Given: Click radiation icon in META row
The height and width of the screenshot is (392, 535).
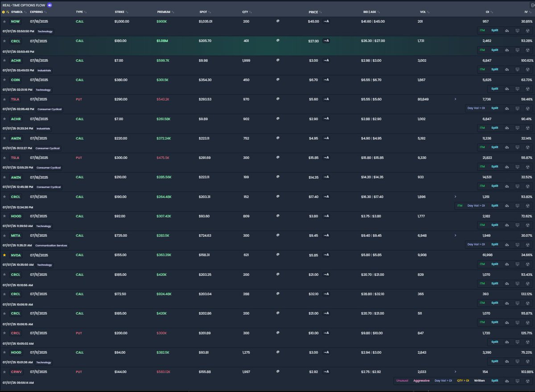Looking at the screenshot, I should [528, 245].
